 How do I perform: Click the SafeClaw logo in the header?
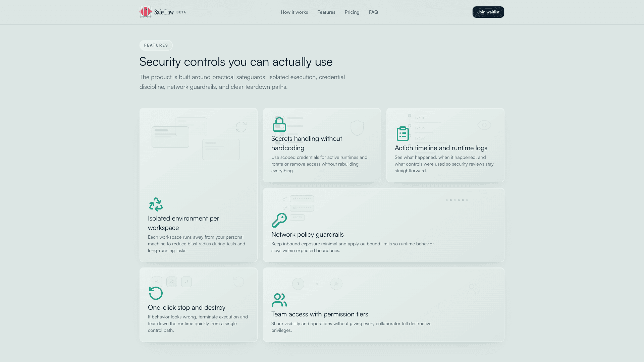[x=162, y=12]
